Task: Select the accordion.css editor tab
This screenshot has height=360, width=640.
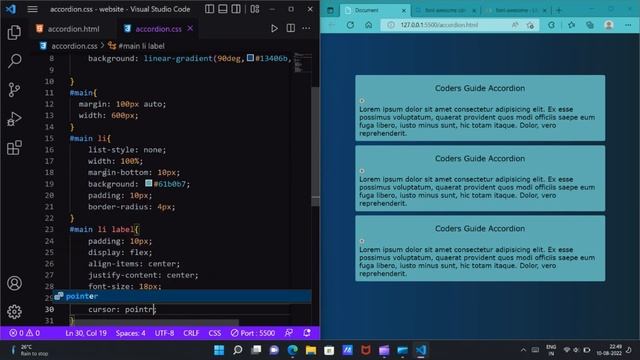Action: (x=158, y=29)
